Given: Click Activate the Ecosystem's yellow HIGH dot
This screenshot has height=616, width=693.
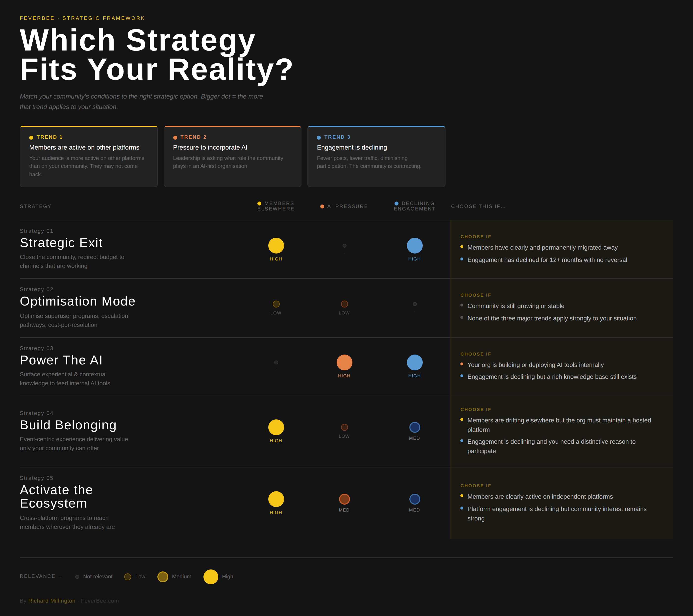Looking at the screenshot, I should pyautogui.click(x=276, y=499).
